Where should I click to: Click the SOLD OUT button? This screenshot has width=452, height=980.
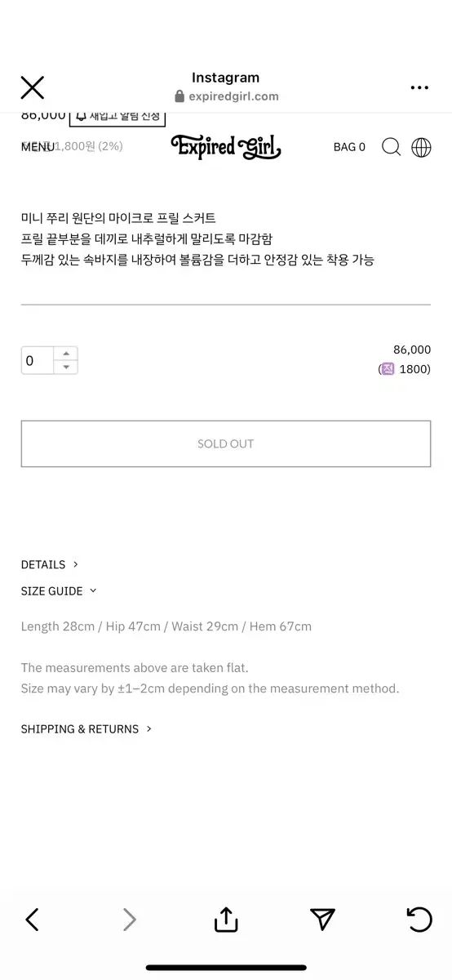tap(226, 443)
